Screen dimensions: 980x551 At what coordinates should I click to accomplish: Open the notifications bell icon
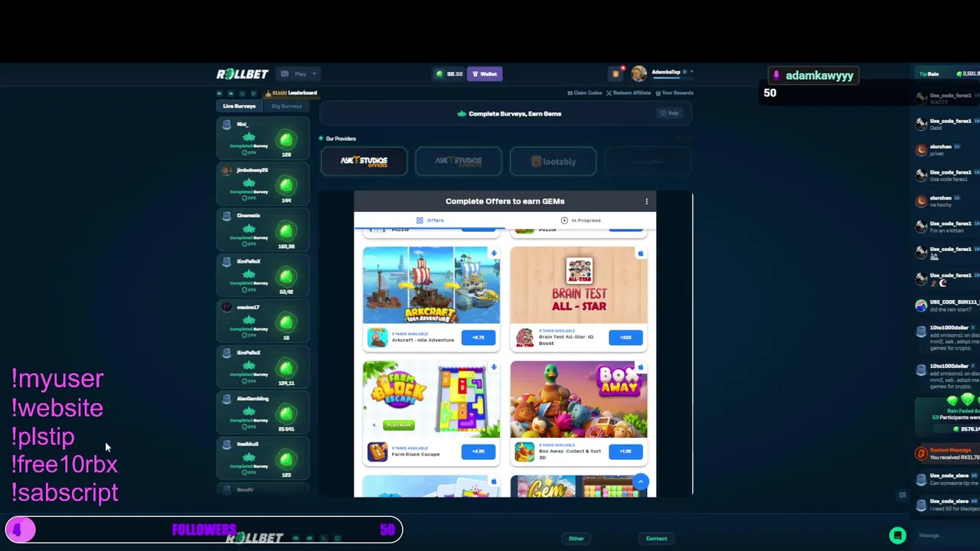tap(616, 73)
